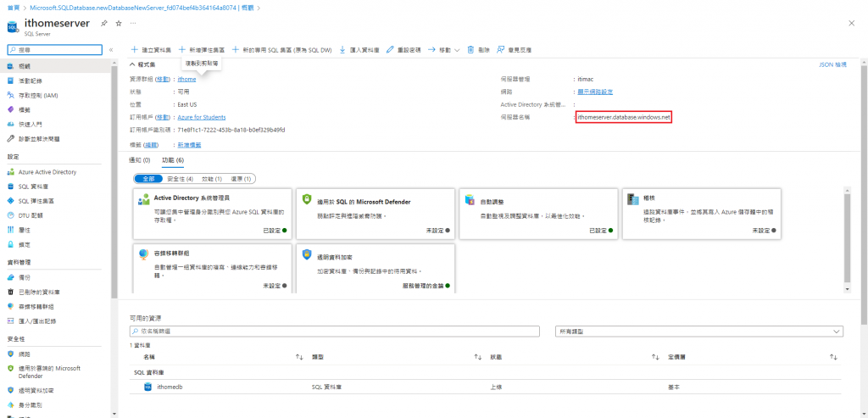Sort resources by the Pricing tier column arrows
This screenshot has width=868, height=418.
(833, 357)
